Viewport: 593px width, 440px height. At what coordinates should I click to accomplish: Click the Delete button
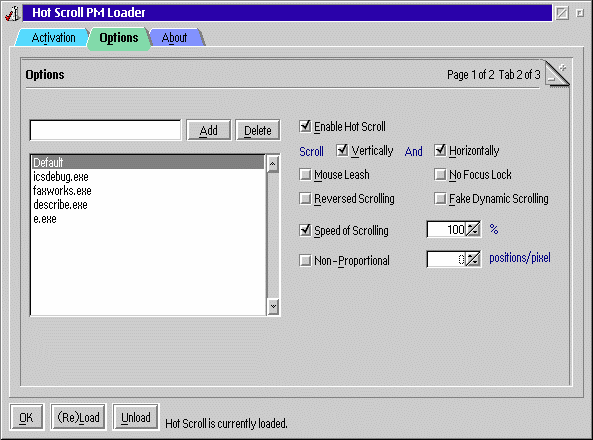pyautogui.click(x=258, y=130)
